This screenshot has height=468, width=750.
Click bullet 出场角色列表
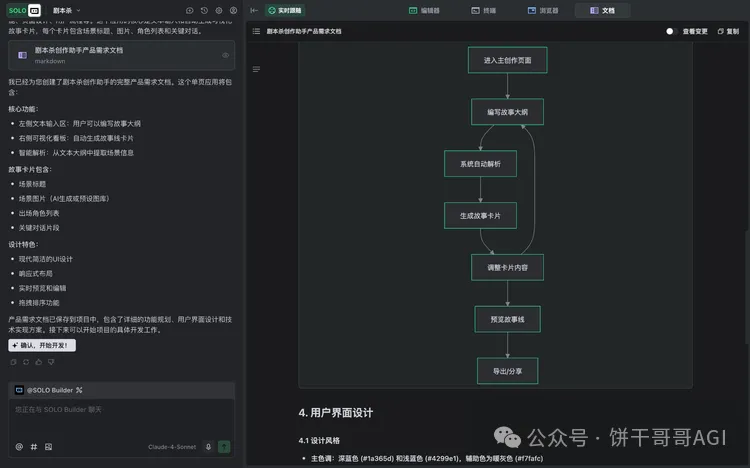tap(39, 213)
